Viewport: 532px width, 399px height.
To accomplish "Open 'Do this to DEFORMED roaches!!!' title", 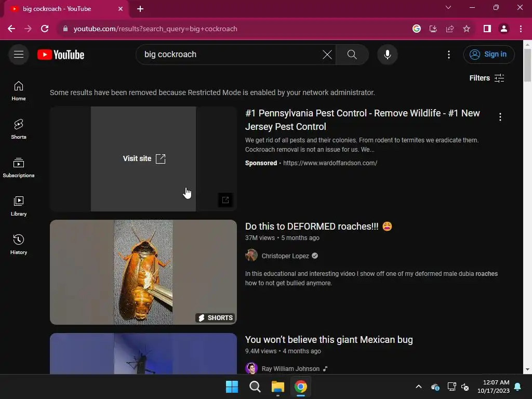I will 318,227.
